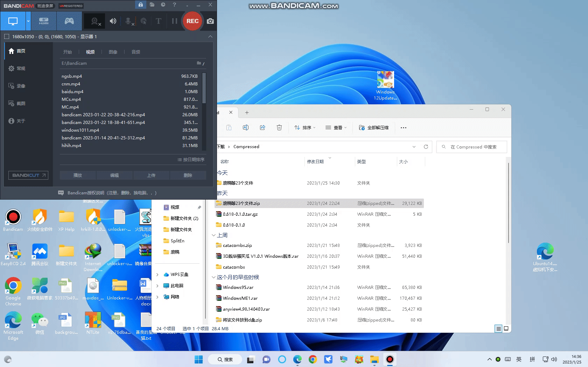Viewport: 588px width, 367px height.
Task: Open Bandicam help question mark
Action: tap(174, 5)
